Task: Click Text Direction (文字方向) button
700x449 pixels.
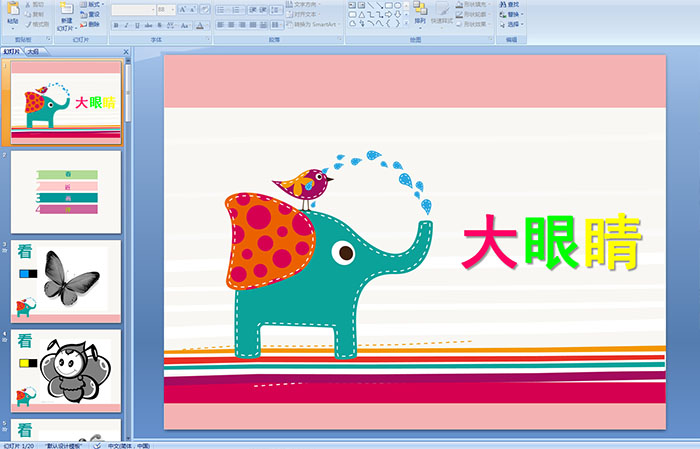Action: (x=304, y=4)
